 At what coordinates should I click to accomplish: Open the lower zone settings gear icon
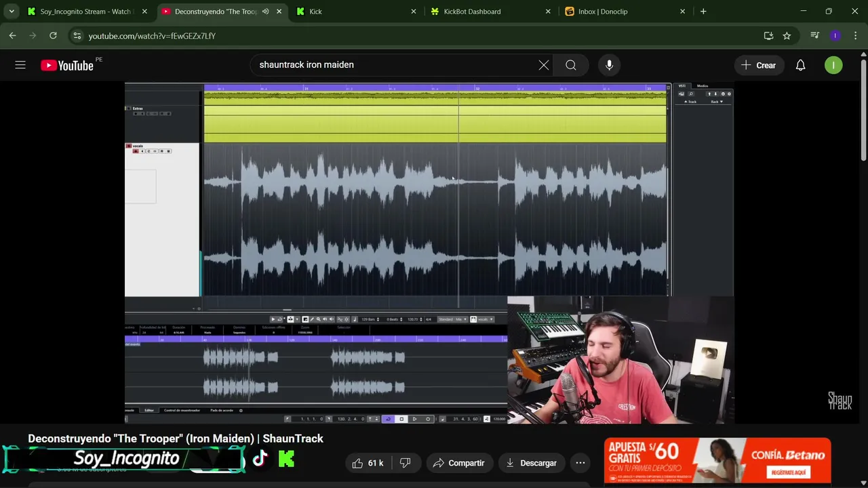pos(241,410)
